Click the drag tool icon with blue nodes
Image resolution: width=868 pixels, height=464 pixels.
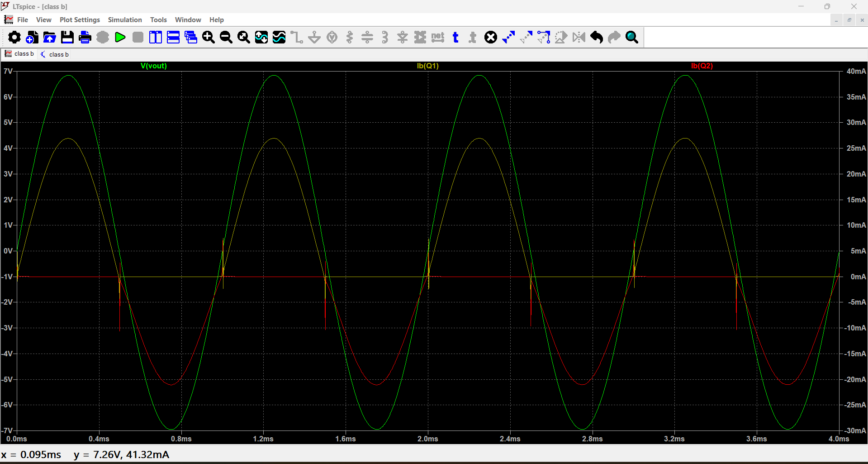(x=544, y=37)
